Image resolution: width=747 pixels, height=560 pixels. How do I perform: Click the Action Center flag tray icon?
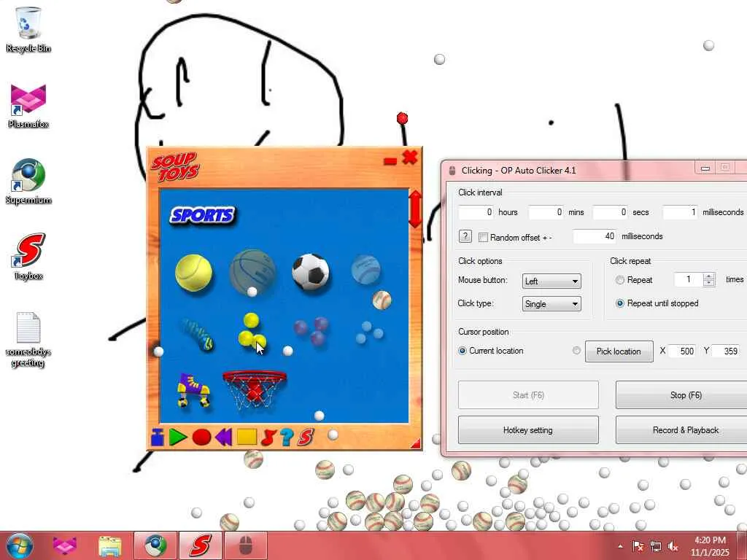(x=638, y=546)
